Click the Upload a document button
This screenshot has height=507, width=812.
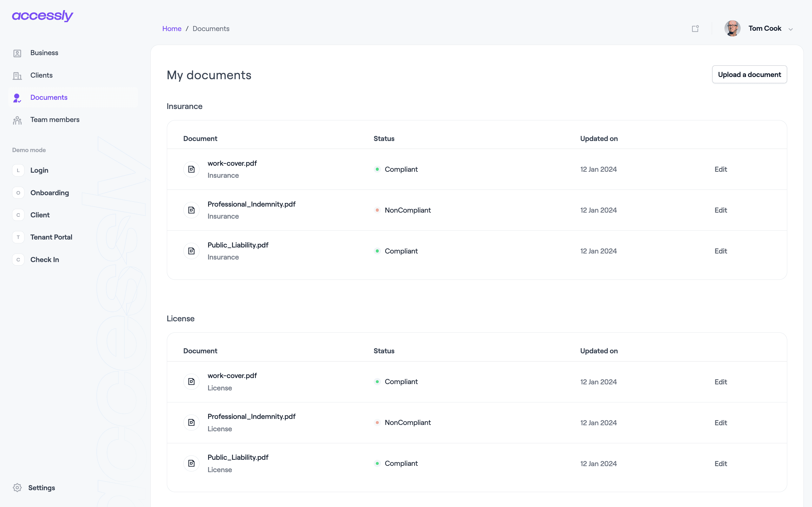coord(749,74)
